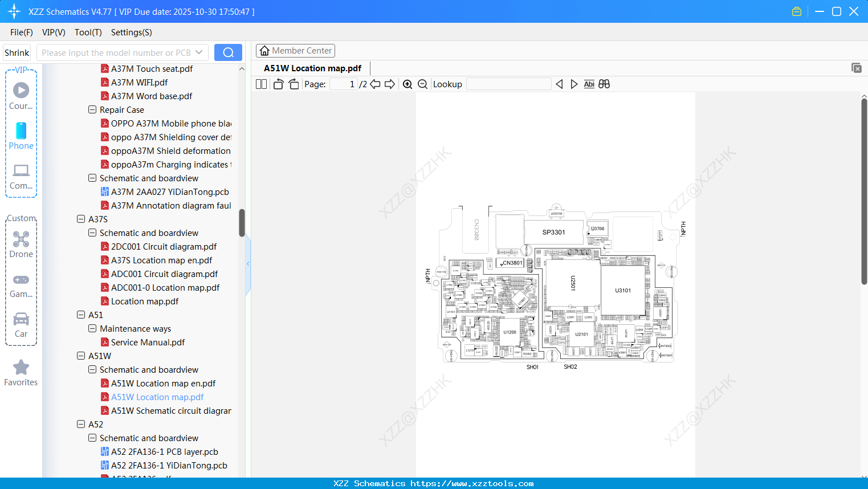Viewport: 868px width, 489px height.
Task: Open the Tool menu
Action: 88,32
